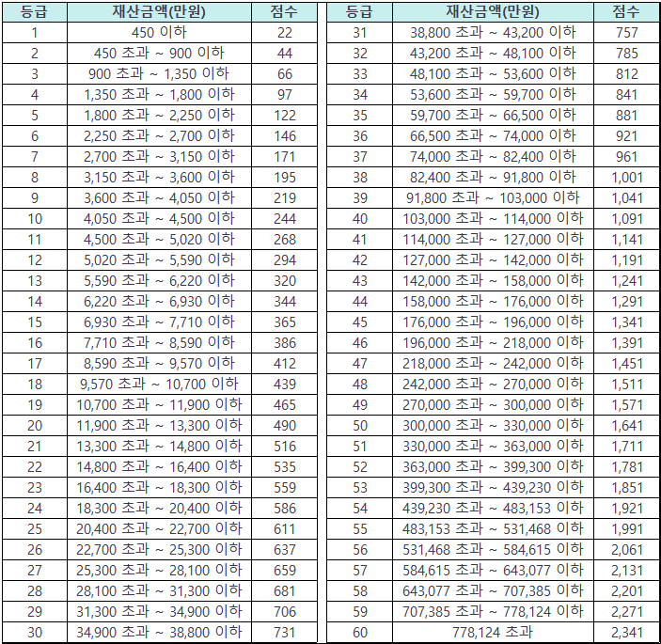Click score value 559
Screen dimensions: 661x644
(x=285, y=487)
